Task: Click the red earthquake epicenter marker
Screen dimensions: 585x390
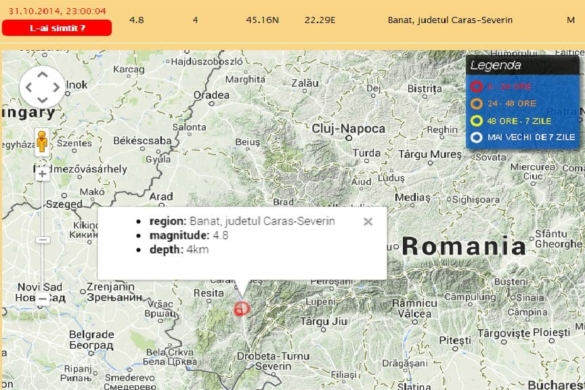Action: (x=242, y=309)
